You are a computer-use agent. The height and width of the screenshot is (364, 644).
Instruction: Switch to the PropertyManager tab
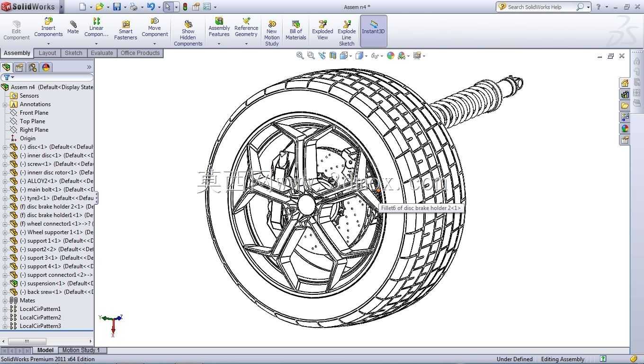[19, 67]
